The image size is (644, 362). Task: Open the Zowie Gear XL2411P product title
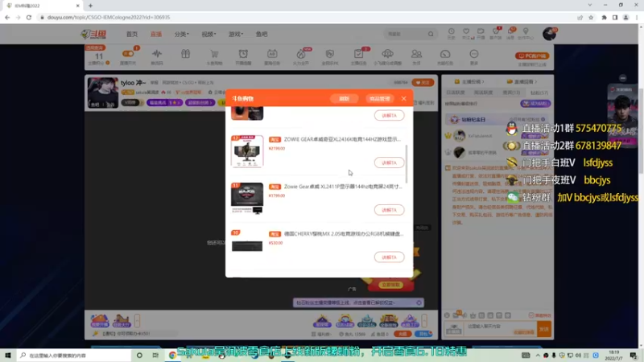point(343,187)
